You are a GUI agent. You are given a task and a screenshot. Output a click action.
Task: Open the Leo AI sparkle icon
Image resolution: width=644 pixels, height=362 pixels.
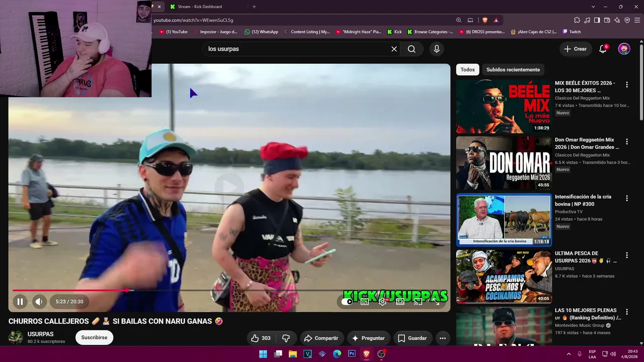tap(617, 20)
